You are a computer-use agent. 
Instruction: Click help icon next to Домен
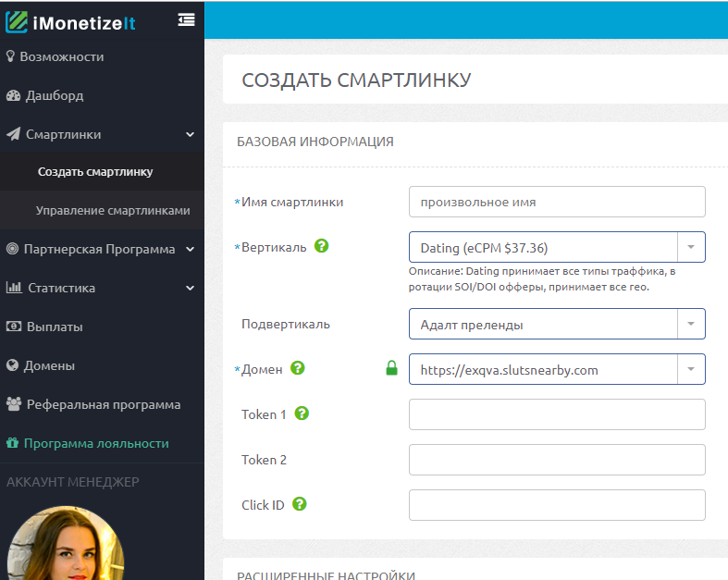coord(298,368)
